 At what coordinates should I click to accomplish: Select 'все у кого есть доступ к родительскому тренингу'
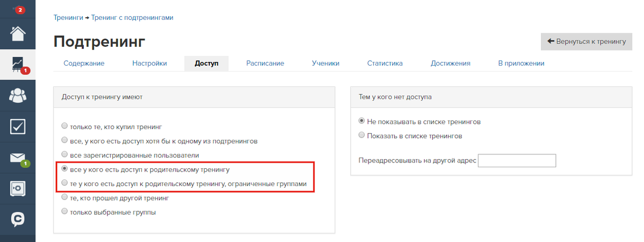64,169
